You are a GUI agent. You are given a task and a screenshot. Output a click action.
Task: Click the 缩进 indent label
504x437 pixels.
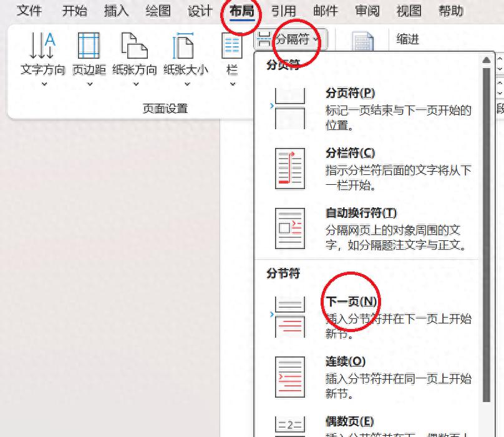coord(407,39)
